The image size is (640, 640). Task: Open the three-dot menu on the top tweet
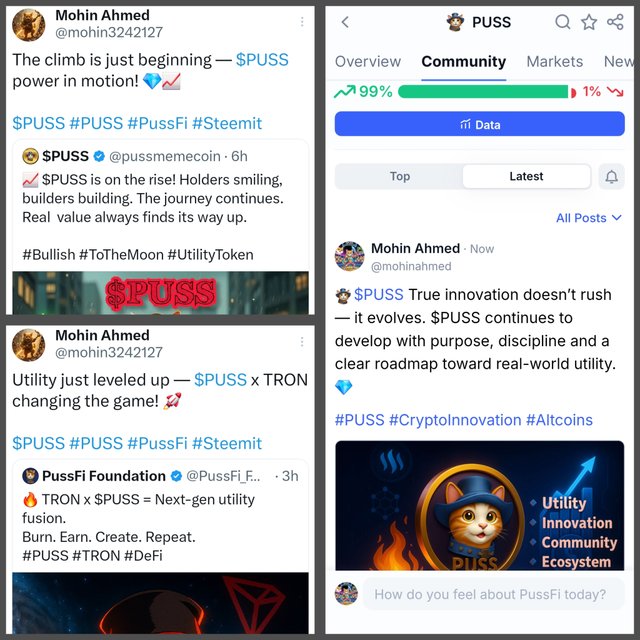click(302, 22)
